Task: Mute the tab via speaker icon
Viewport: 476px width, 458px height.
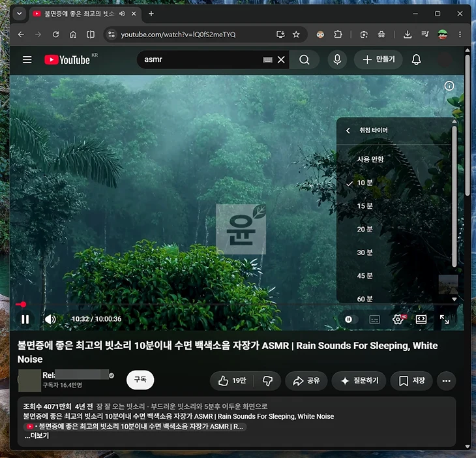Action: coord(122,14)
